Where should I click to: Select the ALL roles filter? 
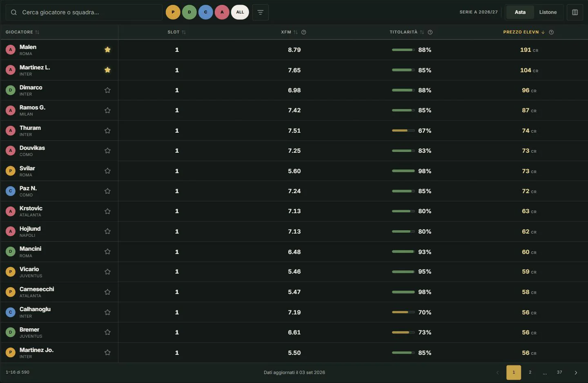pos(240,12)
